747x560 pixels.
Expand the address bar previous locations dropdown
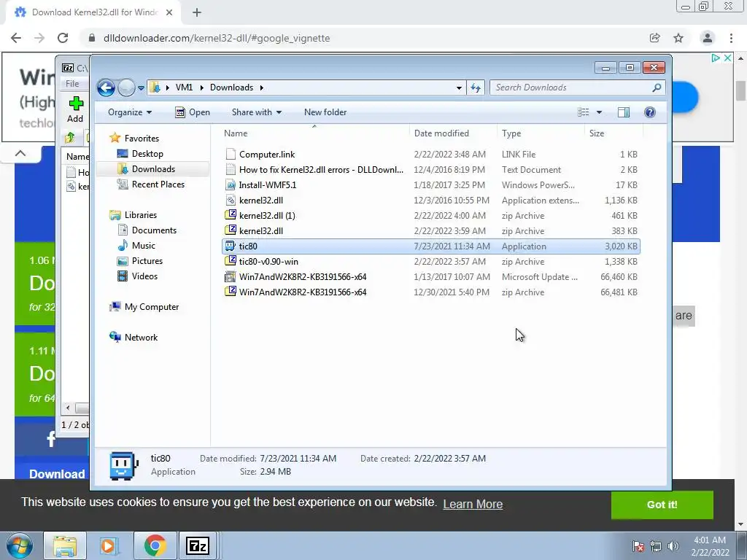click(459, 88)
